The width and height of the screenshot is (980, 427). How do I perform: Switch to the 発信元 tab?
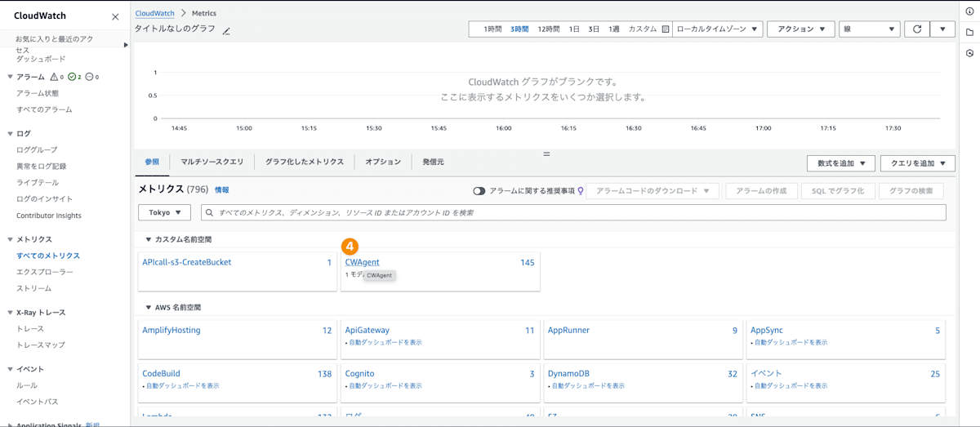(x=433, y=162)
